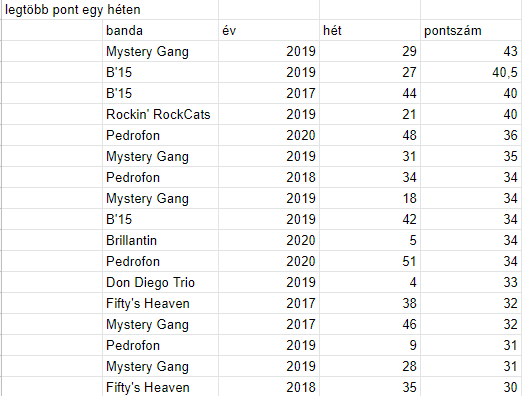The image size is (522, 396).
Task: Click week cell with value 51
Action: tap(370, 261)
